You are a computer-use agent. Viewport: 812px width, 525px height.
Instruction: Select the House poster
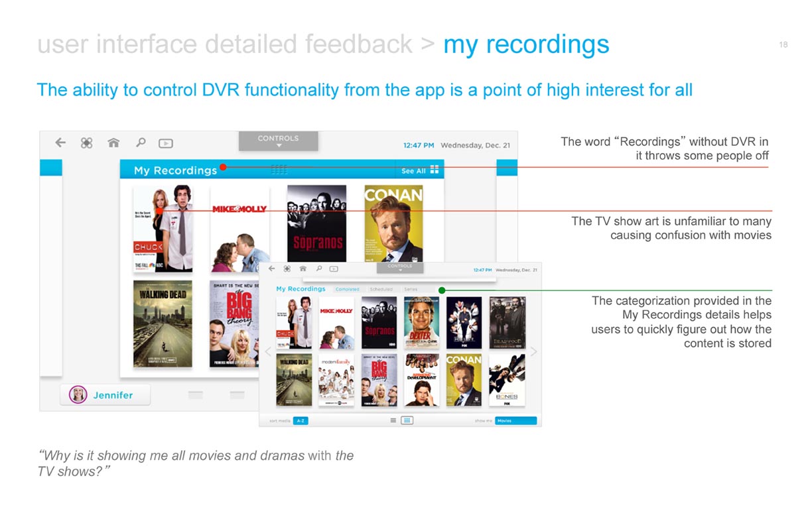pyautogui.click(x=464, y=323)
